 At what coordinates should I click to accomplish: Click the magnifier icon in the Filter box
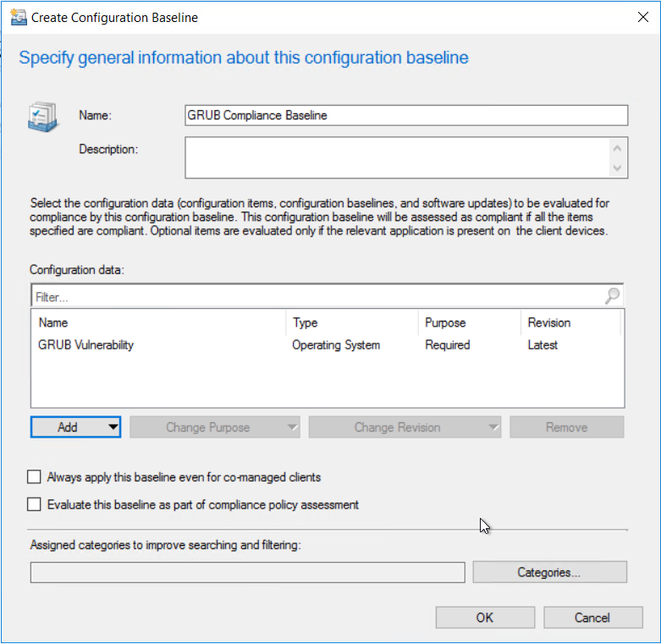pyautogui.click(x=612, y=296)
